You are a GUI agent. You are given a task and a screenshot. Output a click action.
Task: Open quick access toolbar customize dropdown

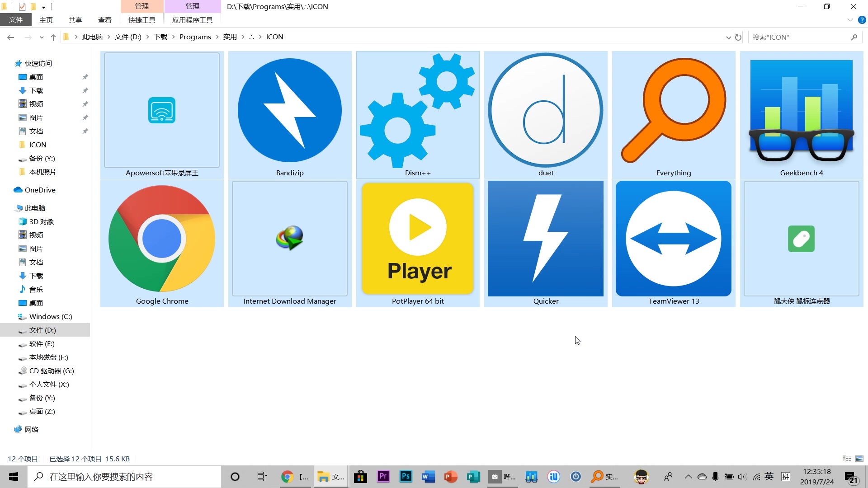pyautogui.click(x=43, y=7)
